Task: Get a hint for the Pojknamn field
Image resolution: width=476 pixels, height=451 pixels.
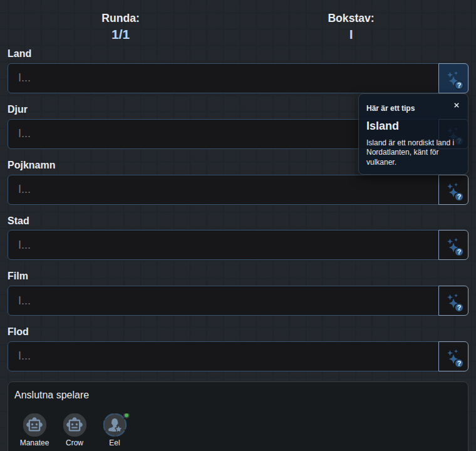Action: (x=453, y=190)
